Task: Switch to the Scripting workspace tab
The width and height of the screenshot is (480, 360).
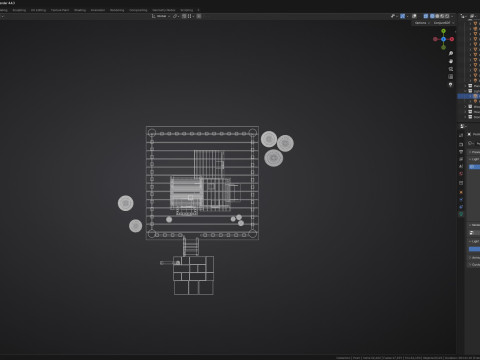Action: (187, 10)
